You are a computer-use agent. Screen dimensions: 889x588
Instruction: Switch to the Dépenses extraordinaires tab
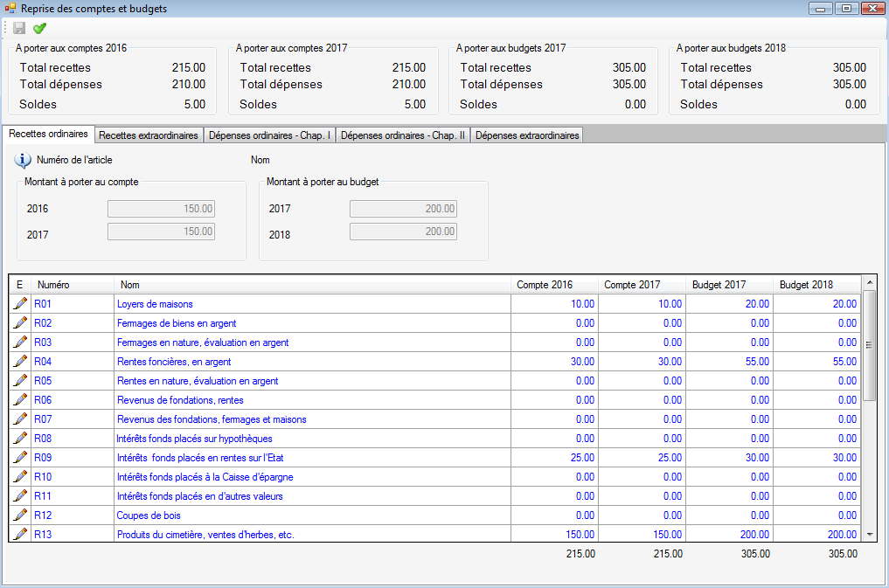[x=527, y=135]
